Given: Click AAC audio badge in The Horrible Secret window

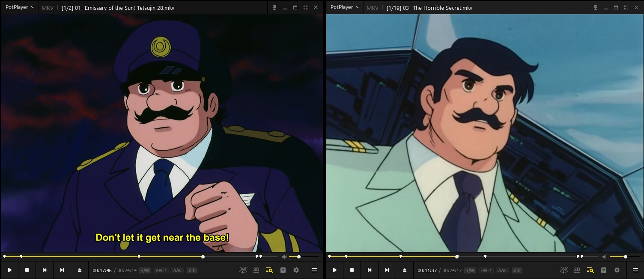Looking at the screenshot, I should [x=503, y=270].
